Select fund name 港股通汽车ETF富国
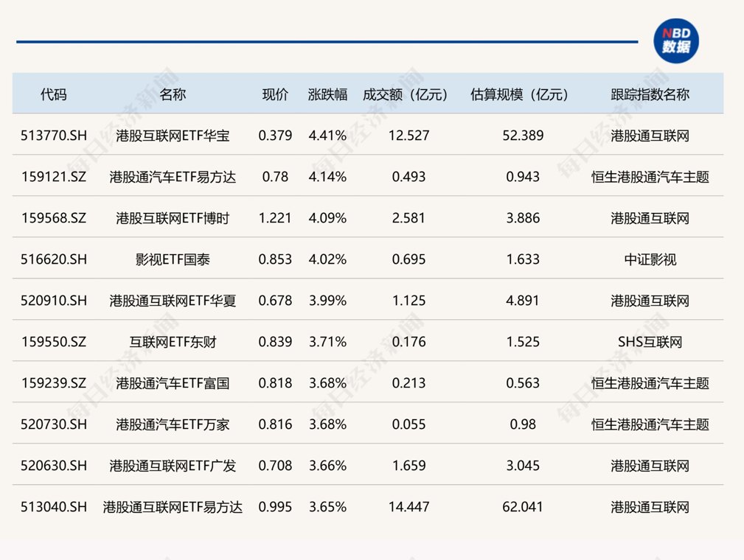Image resolution: width=744 pixels, height=560 pixels. [x=173, y=383]
